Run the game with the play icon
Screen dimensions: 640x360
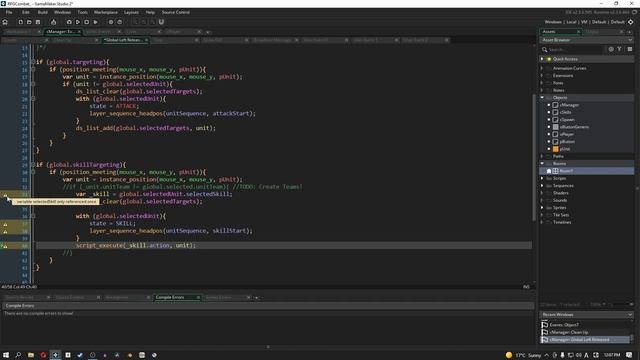[78, 22]
